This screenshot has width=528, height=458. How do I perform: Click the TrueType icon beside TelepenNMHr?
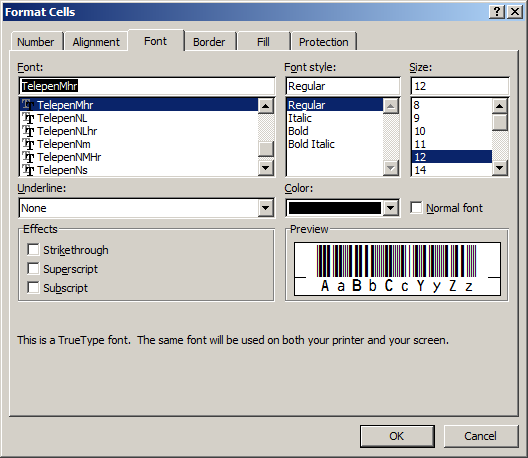pyautogui.click(x=28, y=157)
